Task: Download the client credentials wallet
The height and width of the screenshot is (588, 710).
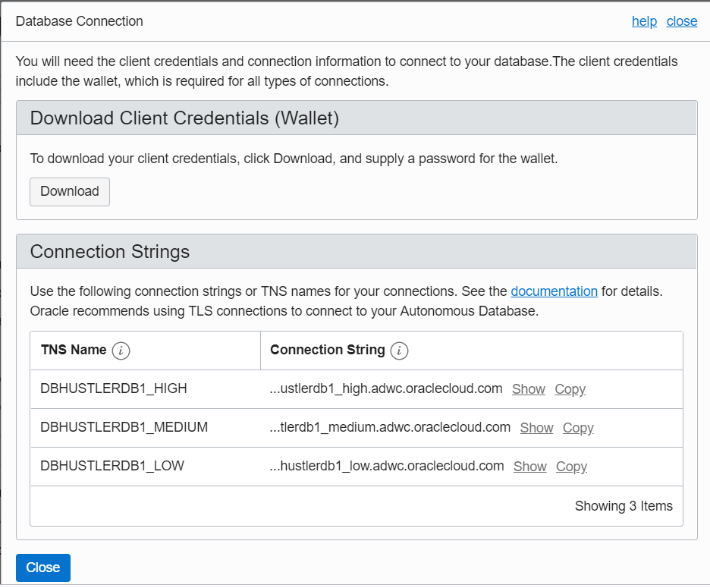Action: pos(70,192)
